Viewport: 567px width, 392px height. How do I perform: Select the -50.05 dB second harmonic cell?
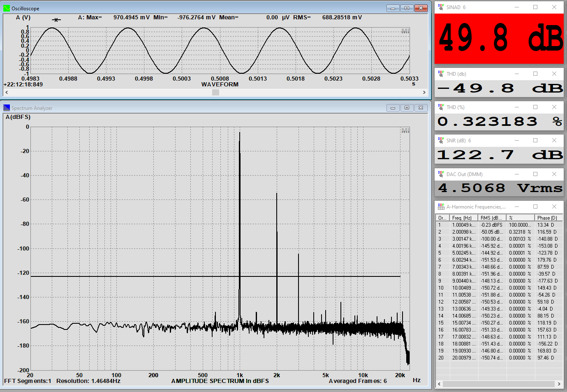point(492,232)
